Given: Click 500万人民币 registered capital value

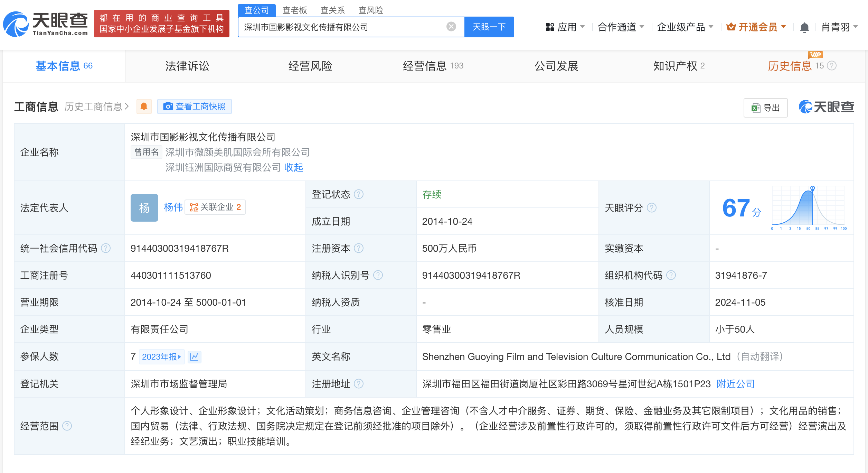Looking at the screenshot, I should coord(449,248).
